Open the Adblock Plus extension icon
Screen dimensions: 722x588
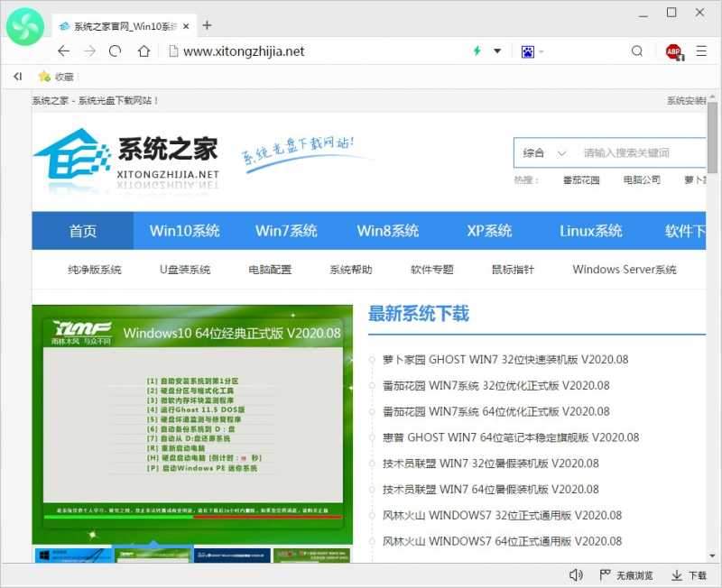tap(674, 51)
